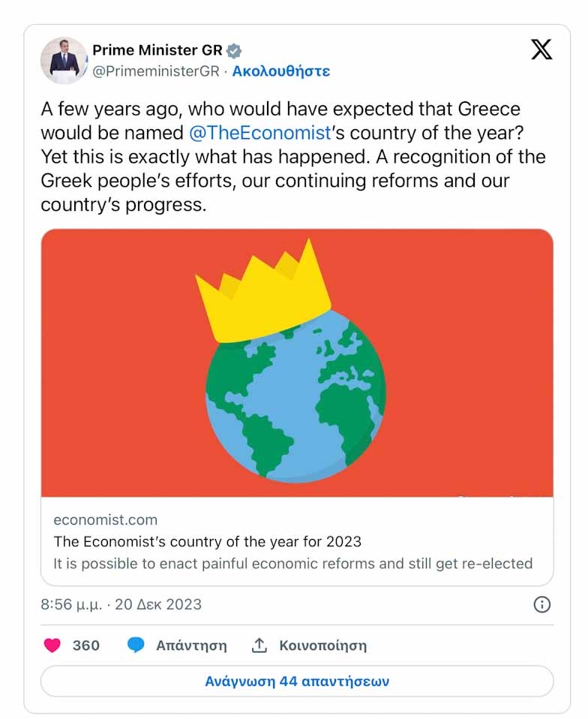Click the verified badge beside the name

pos(234,51)
